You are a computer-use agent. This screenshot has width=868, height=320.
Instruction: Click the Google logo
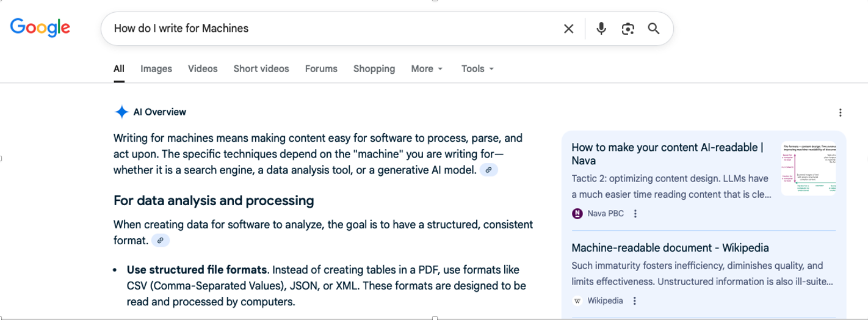[40, 27]
